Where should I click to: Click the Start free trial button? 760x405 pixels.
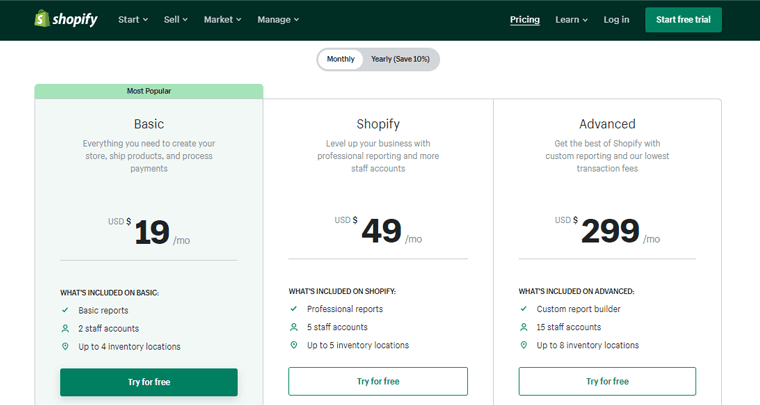pyautogui.click(x=683, y=20)
